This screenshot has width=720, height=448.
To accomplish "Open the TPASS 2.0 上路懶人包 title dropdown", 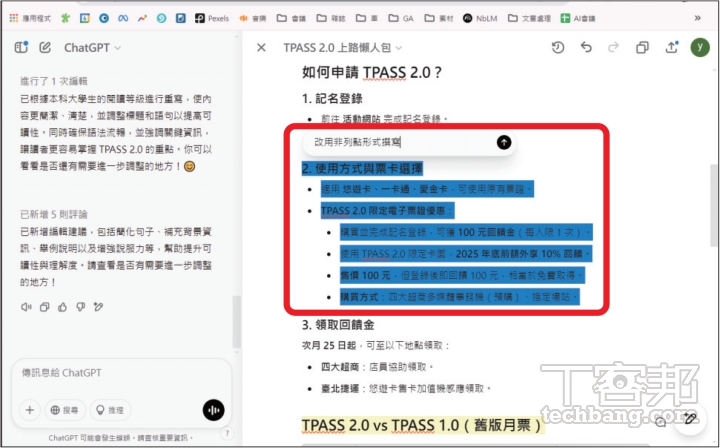I will coord(343,48).
